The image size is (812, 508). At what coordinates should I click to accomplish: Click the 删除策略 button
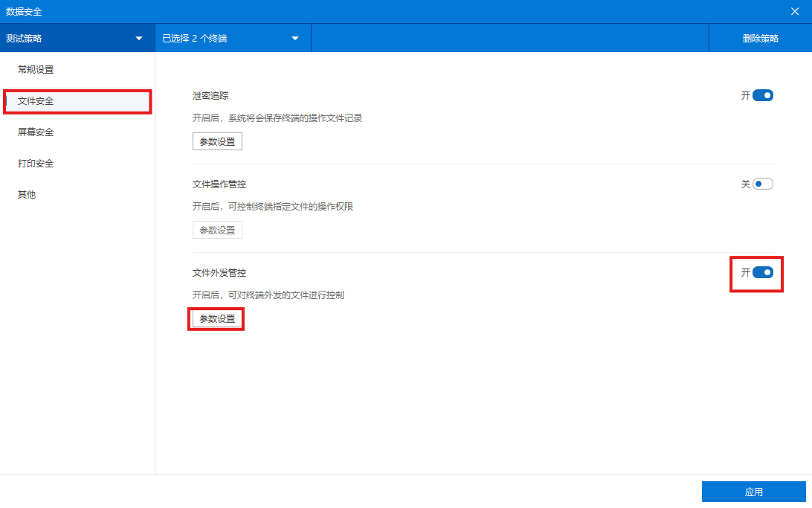point(760,38)
